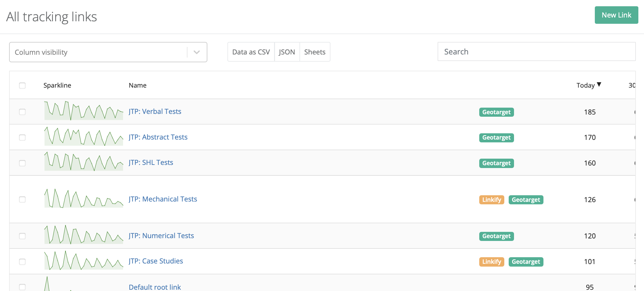This screenshot has width=644, height=291.
Task: Click the Today column sort triangle
Action: [600, 84]
